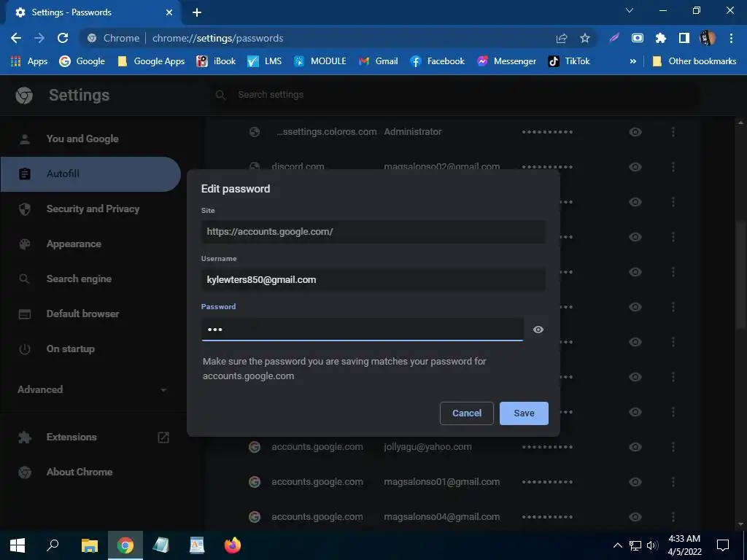Screen dimensions: 747x560
Task: Show the password using the dialog eye icon
Action: coord(538,330)
